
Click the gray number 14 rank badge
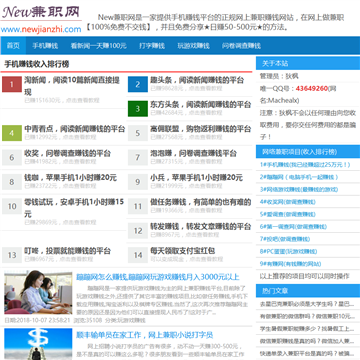pos(138,255)
